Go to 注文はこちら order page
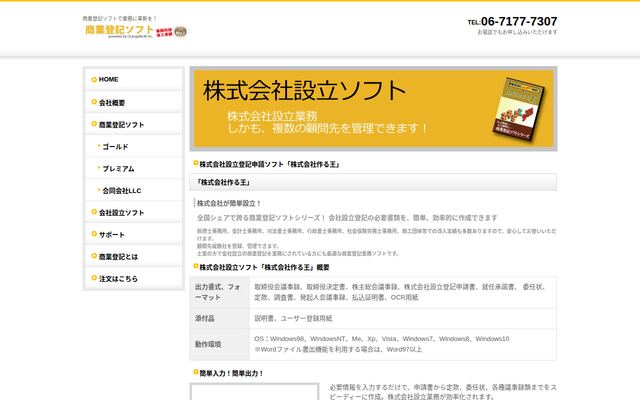Image resolution: width=640 pixels, height=400 pixels. (x=134, y=278)
